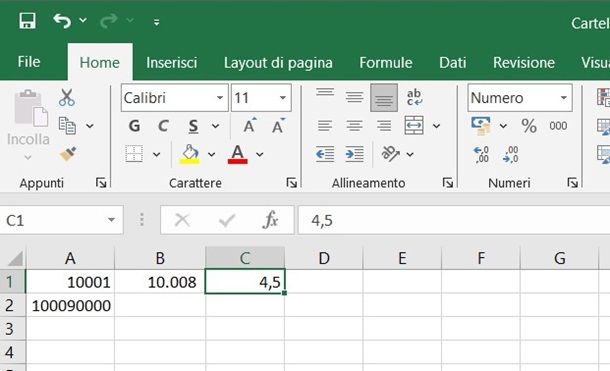Screen dimensions: 610x371
Task: Click the Copy icon
Action: 67,126
